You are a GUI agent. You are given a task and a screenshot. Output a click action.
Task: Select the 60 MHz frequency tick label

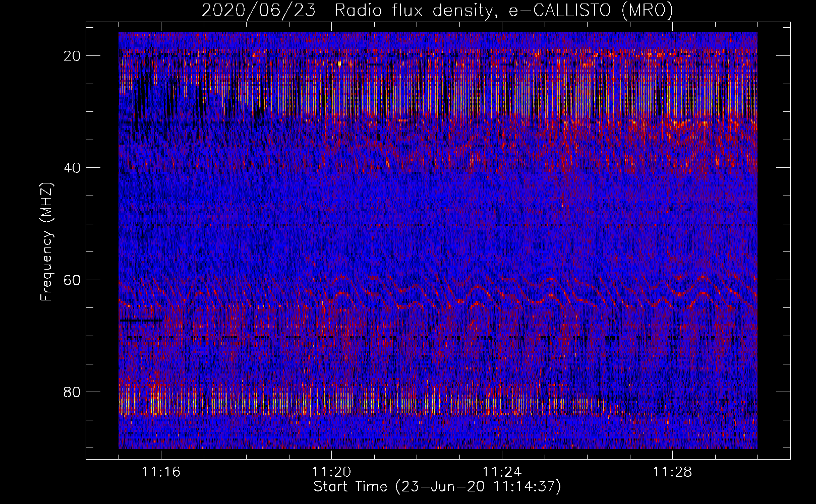tap(73, 280)
